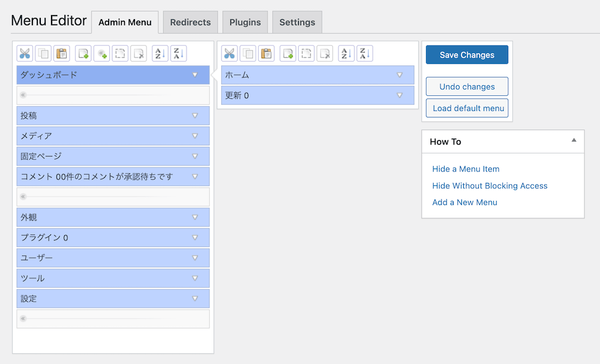
Task: Click the Cut icon in the left menu toolbar
Action: 25,53
